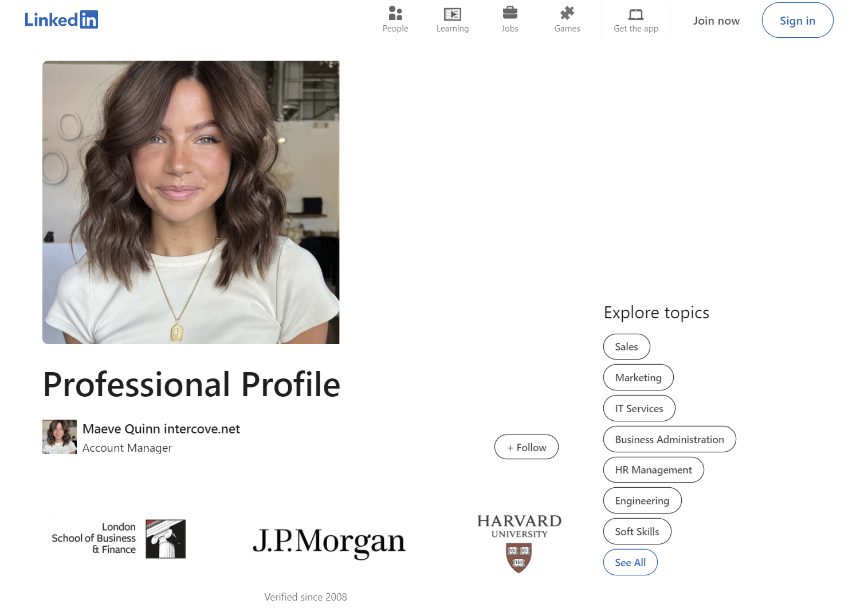Click Join now link
Image resolution: width=868 pixels, height=612 pixels.
point(716,21)
